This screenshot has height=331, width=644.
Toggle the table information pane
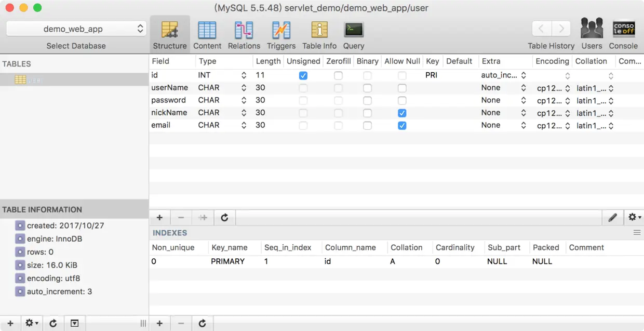click(75, 323)
